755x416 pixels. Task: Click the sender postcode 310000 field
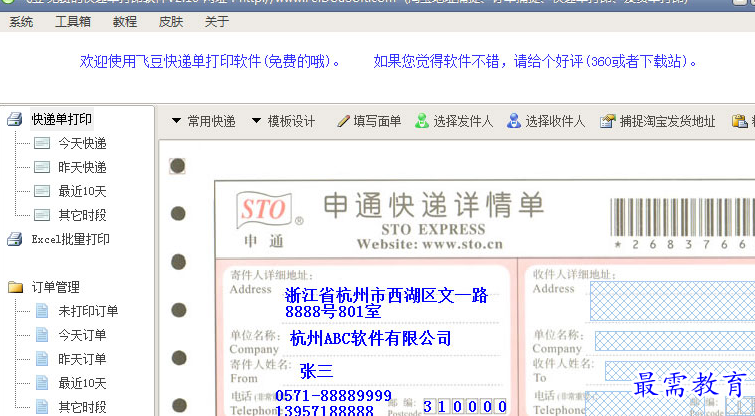pos(465,407)
